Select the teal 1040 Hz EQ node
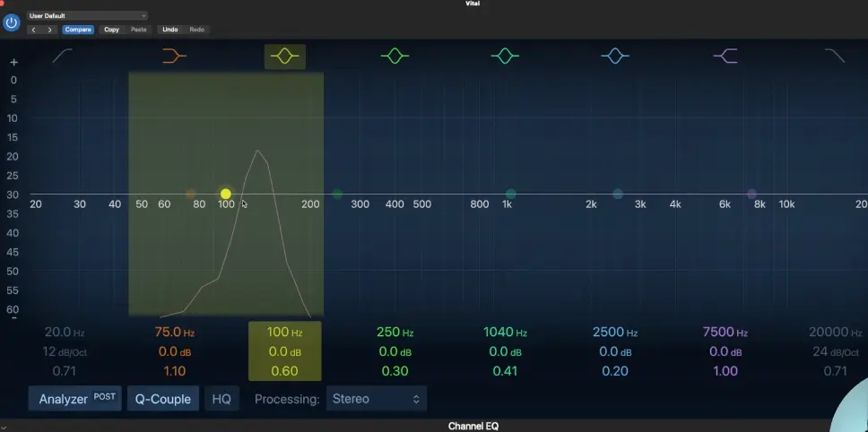Image resolution: width=868 pixels, height=432 pixels. (x=511, y=194)
